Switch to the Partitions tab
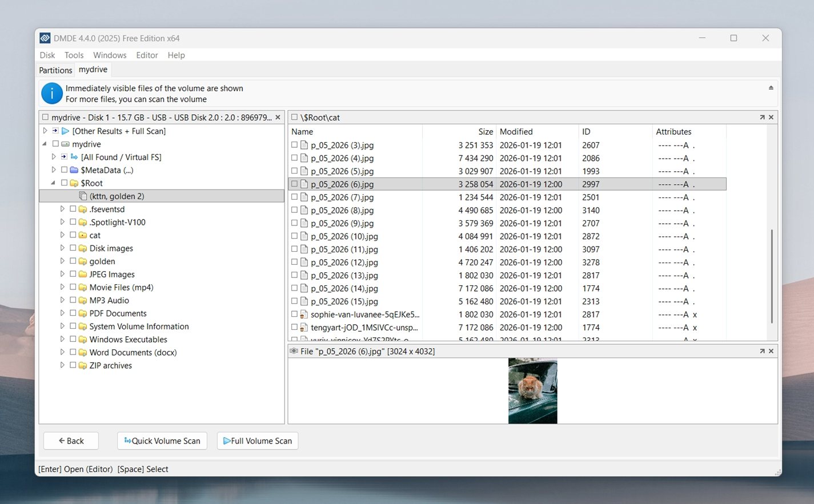 click(x=55, y=70)
